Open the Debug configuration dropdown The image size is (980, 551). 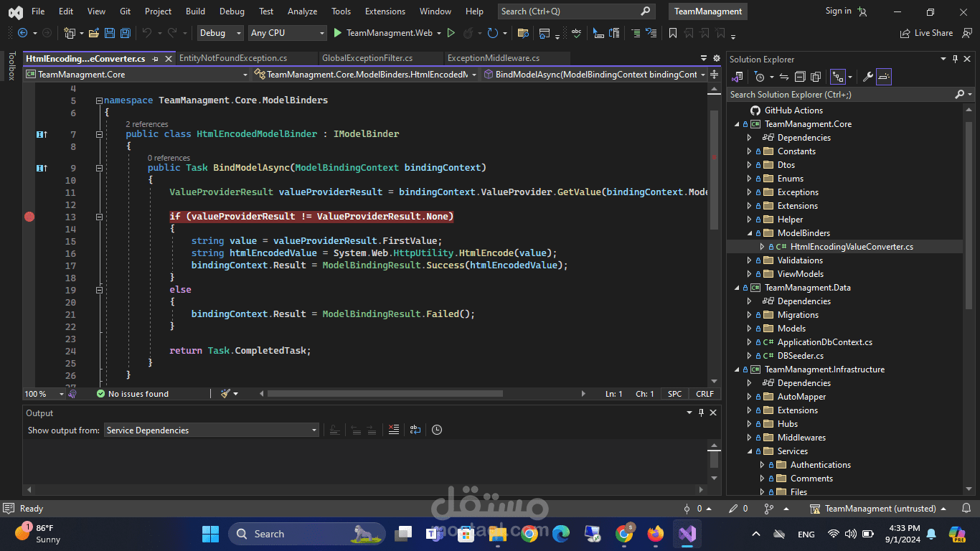pyautogui.click(x=220, y=33)
